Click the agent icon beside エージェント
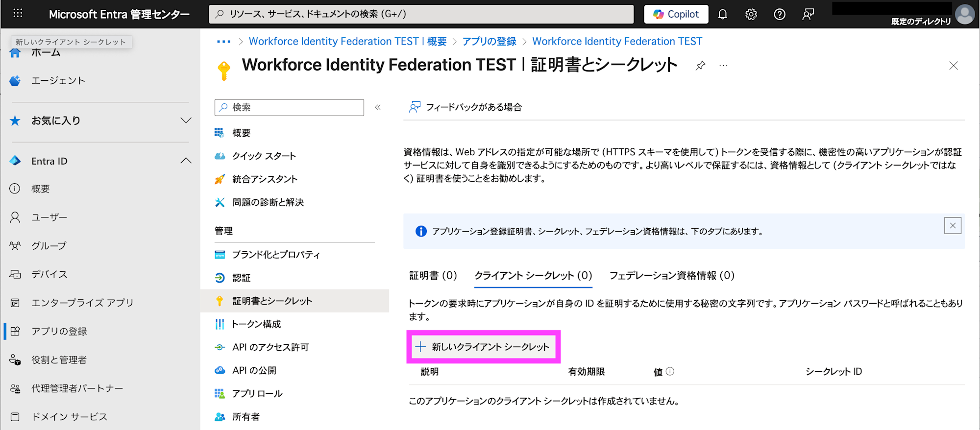This screenshot has width=980, height=430. (15, 81)
